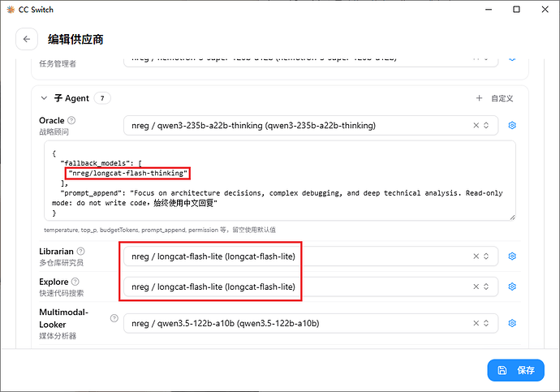Click the qwen3.5-122b-a10b model combo box
The width and height of the screenshot is (560, 392).
coord(311,323)
